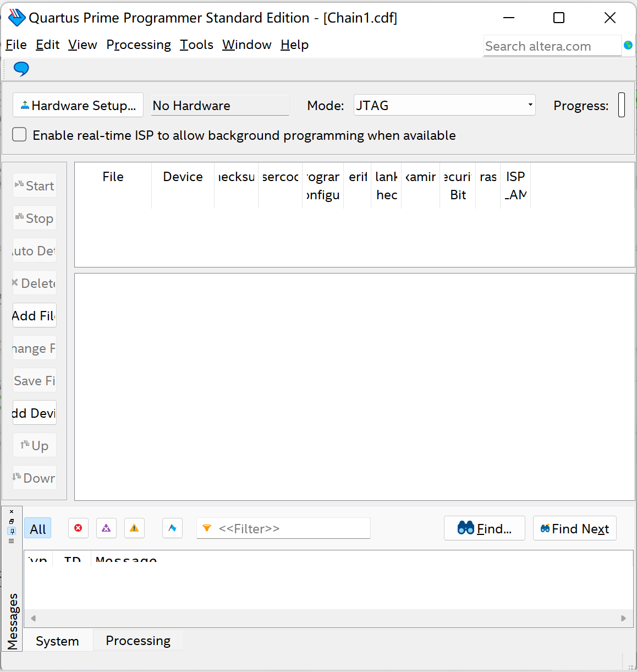This screenshot has width=637, height=672.
Task: Click the Erase column header
Action: (488, 185)
